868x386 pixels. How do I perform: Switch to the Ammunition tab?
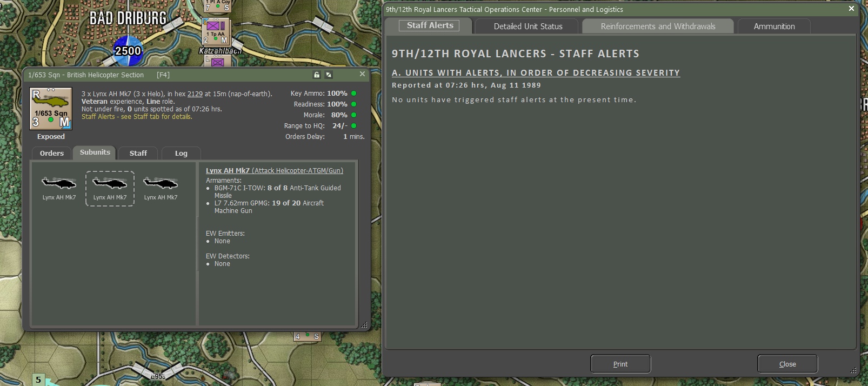click(774, 26)
